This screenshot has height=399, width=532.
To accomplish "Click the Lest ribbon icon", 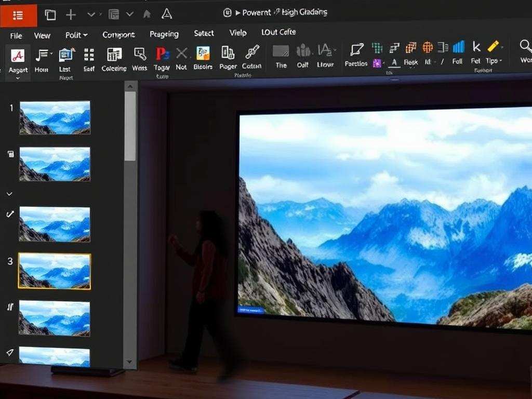I will (x=65, y=55).
